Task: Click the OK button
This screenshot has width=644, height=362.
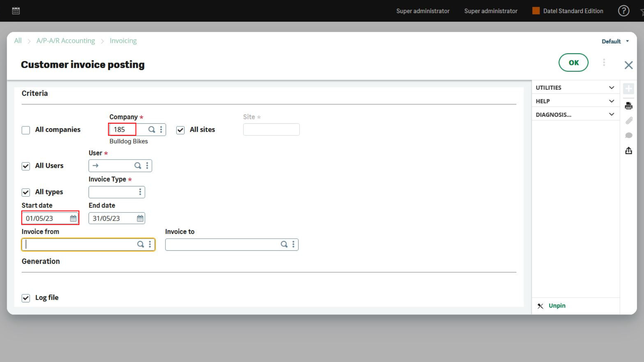Action: click(x=573, y=62)
